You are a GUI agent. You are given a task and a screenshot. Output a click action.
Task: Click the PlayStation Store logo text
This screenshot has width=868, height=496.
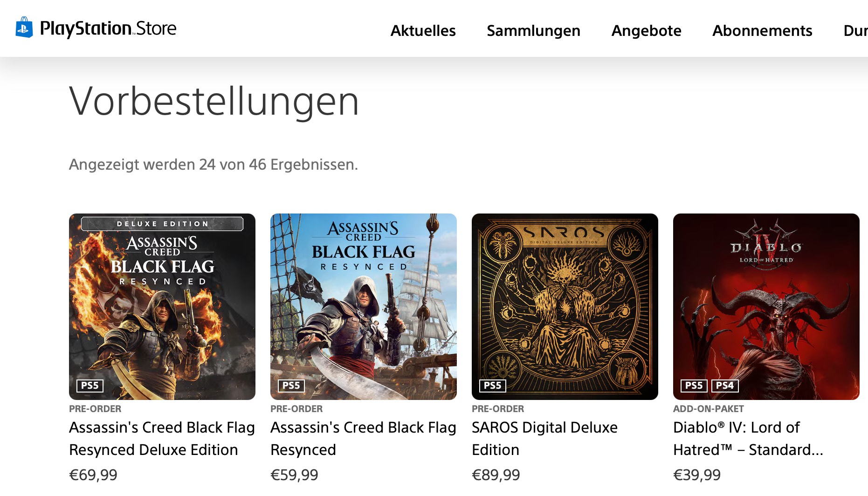[x=108, y=29]
